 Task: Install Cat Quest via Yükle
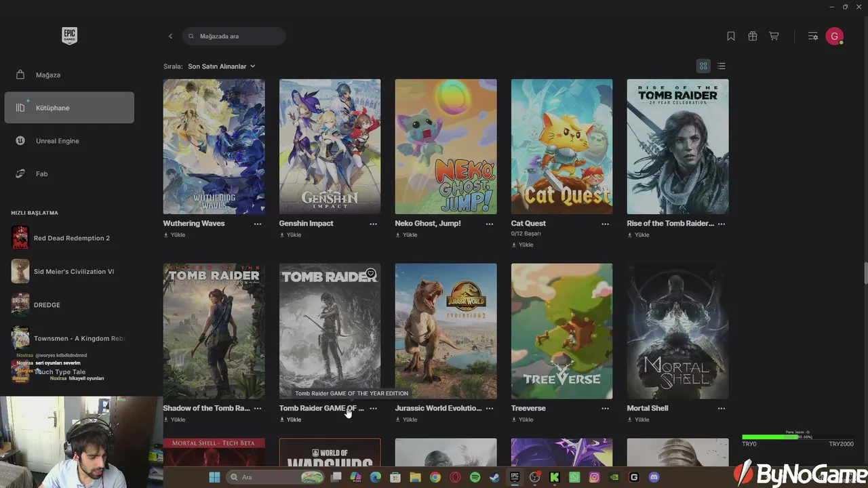point(522,245)
